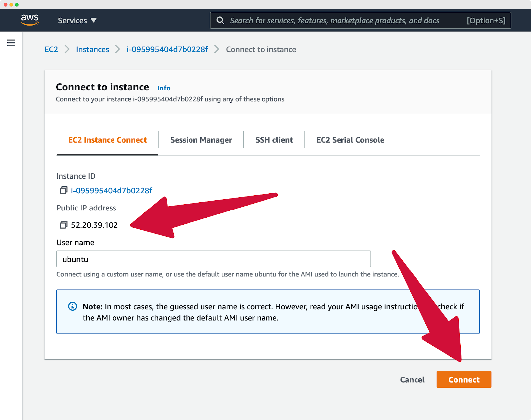Image resolution: width=531 pixels, height=420 pixels.
Task: Open the sidebar navigation hamburger menu
Action: (x=11, y=43)
